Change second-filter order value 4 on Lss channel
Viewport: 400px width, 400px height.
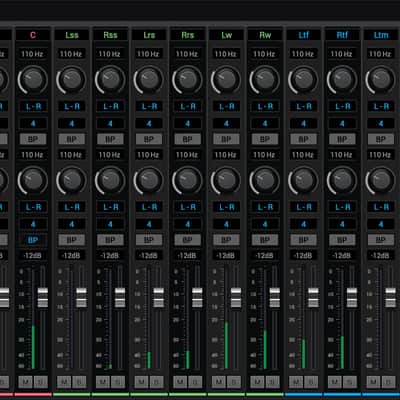pos(72,224)
